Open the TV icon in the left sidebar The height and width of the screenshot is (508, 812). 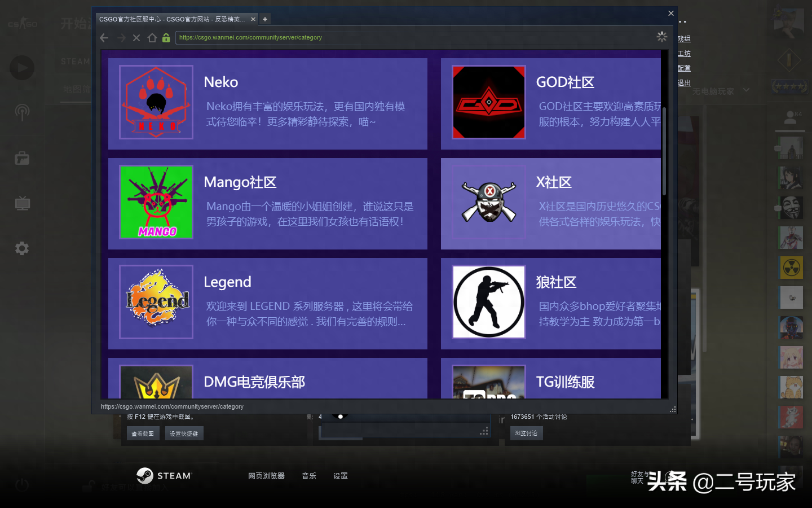[x=21, y=203]
